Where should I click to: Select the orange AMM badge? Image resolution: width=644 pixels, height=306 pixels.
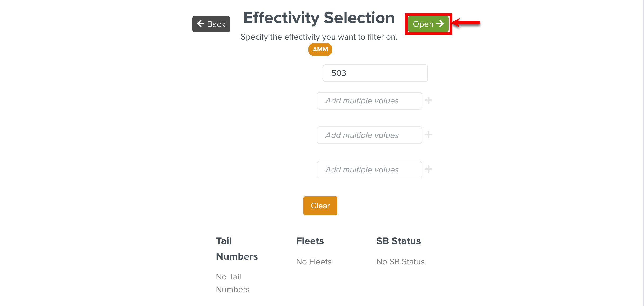pos(320,50)
